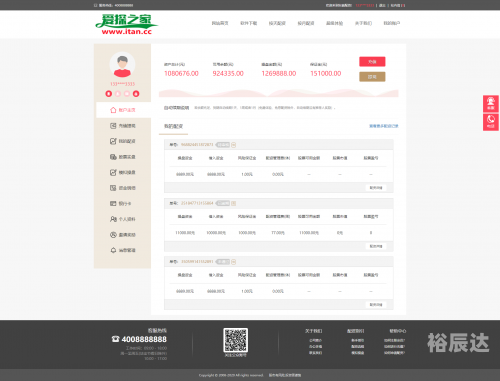Click the 77.00元 management fee cell
This screenshot has height=381, width=500.
(278, 233)
